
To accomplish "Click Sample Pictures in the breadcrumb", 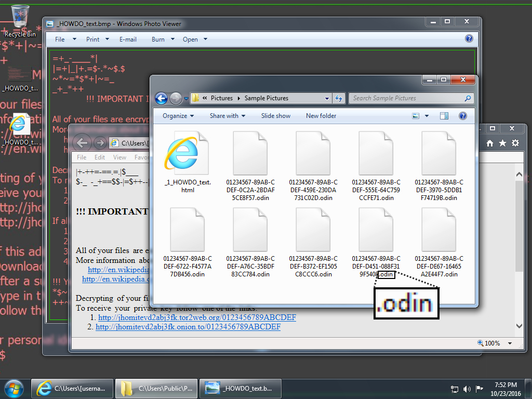I will pyautogui.click(x=267, y=98).
